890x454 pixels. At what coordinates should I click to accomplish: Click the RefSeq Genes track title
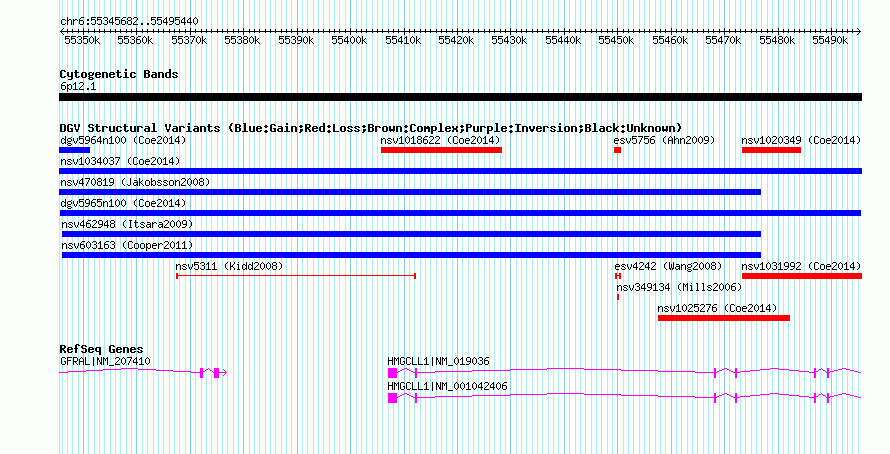(x=102, y=349)
